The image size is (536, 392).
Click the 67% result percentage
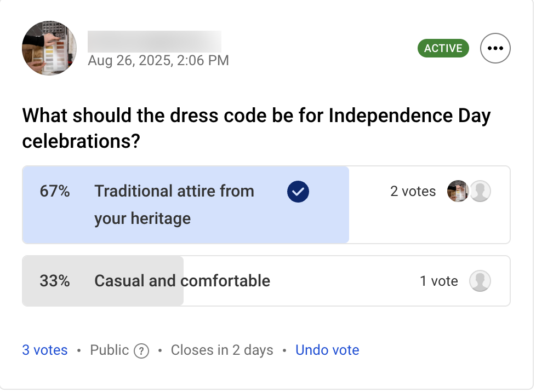[55, 192]
